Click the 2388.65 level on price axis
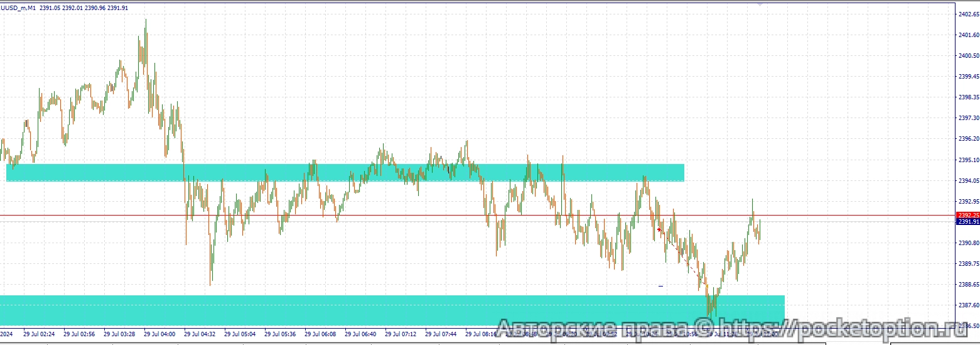Screen dimensions: 980x345 click(967, 284)
